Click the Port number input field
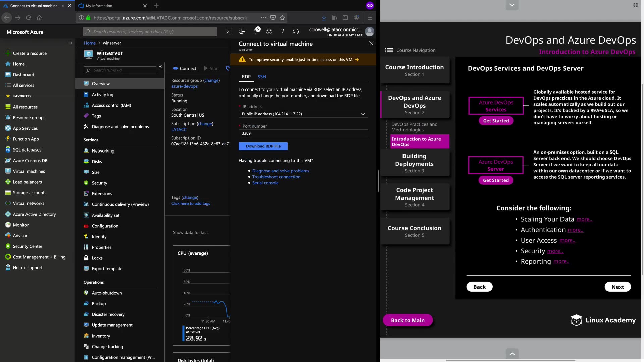644x362 pixels. click(x=303, y=133)
